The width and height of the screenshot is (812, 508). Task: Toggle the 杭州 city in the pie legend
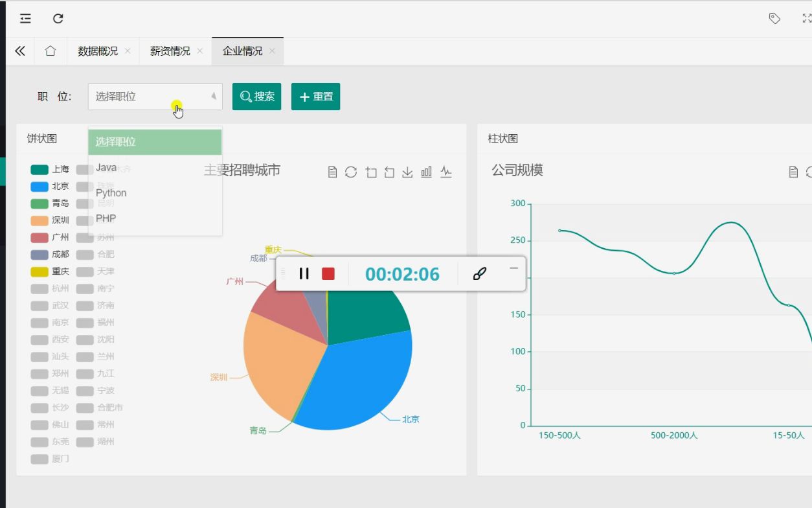coord(50,288)
